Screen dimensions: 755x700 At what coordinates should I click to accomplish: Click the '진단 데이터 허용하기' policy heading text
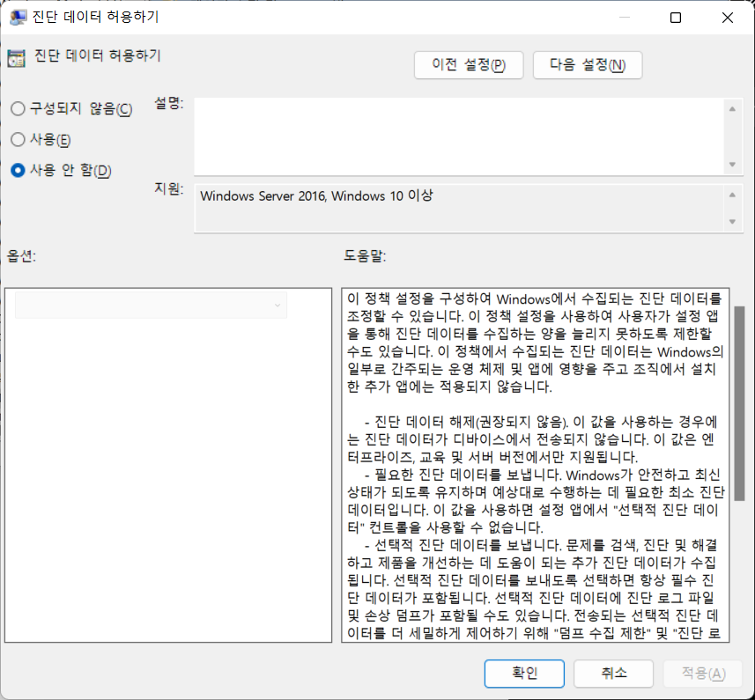97,55
